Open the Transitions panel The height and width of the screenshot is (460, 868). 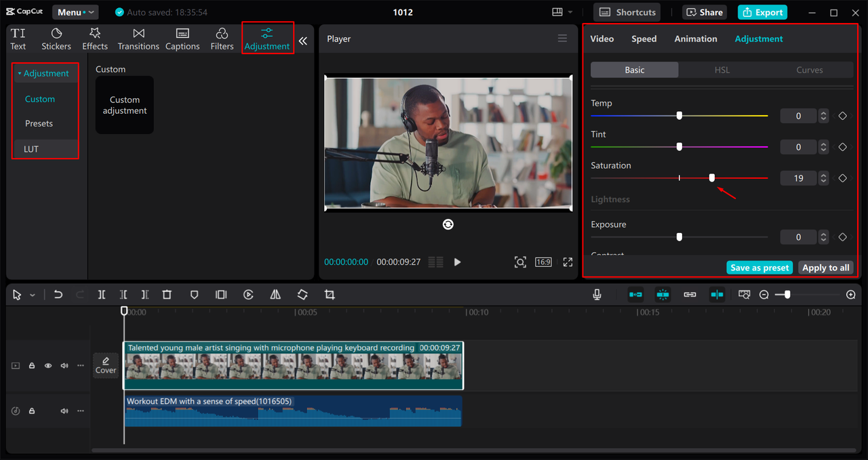(138, 39)
